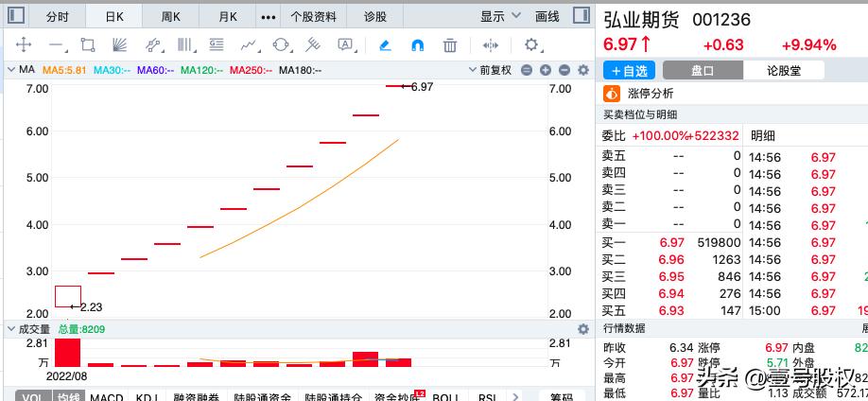Select the rectangle drawing tool
Viewport: 868px width, 401px height.
(x=88, y=44)
